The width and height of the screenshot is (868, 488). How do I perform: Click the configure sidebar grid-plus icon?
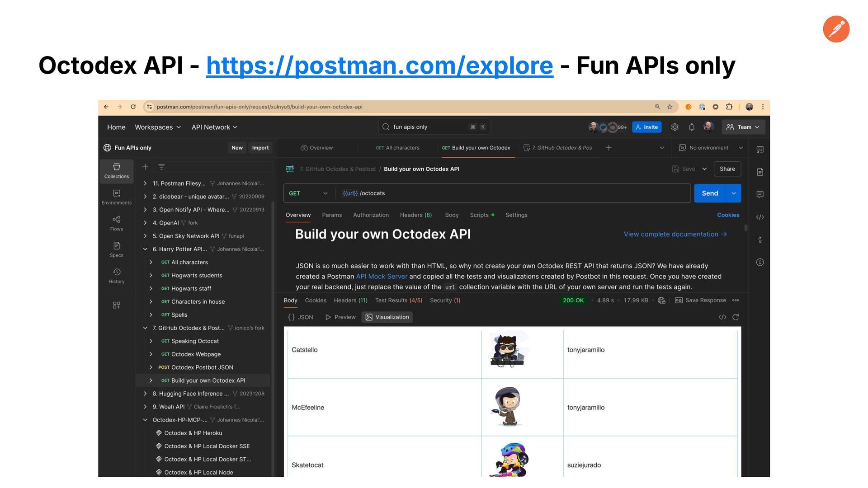pyautogui.click(x=117, y=305)
